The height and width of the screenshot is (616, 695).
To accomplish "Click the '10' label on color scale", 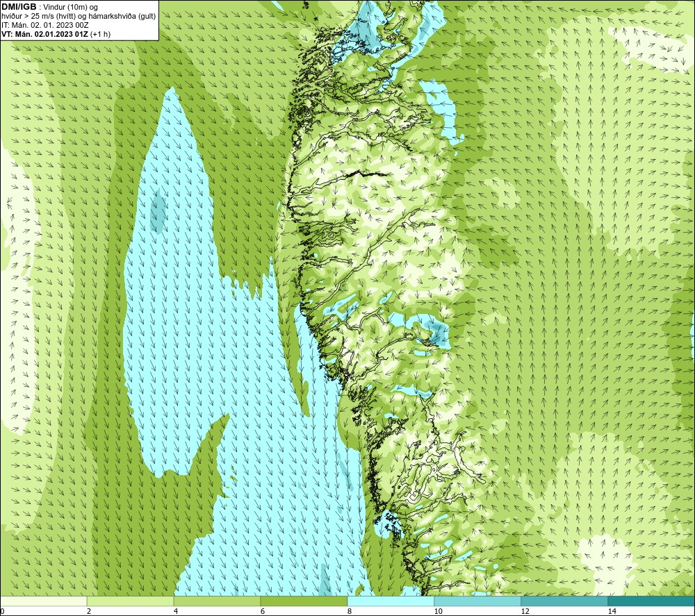I will 438,611.
